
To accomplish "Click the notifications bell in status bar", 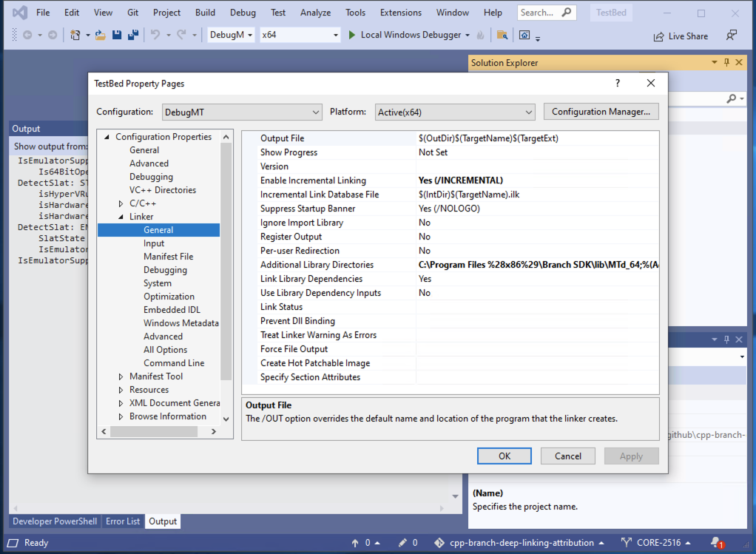I will click(717, 543).
